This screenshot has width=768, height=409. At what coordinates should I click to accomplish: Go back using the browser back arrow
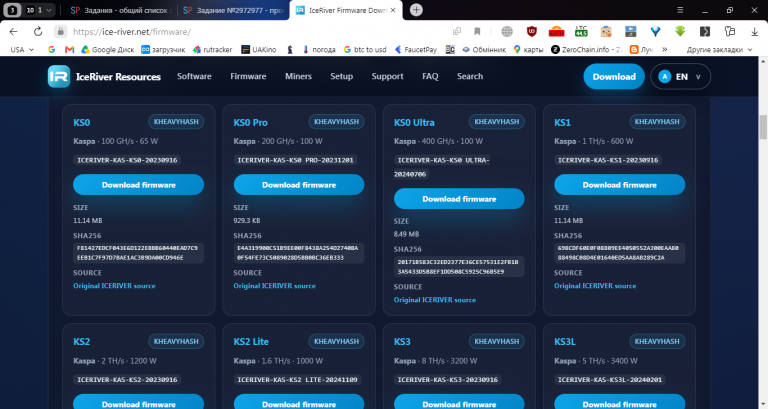[x=14, y=32]
